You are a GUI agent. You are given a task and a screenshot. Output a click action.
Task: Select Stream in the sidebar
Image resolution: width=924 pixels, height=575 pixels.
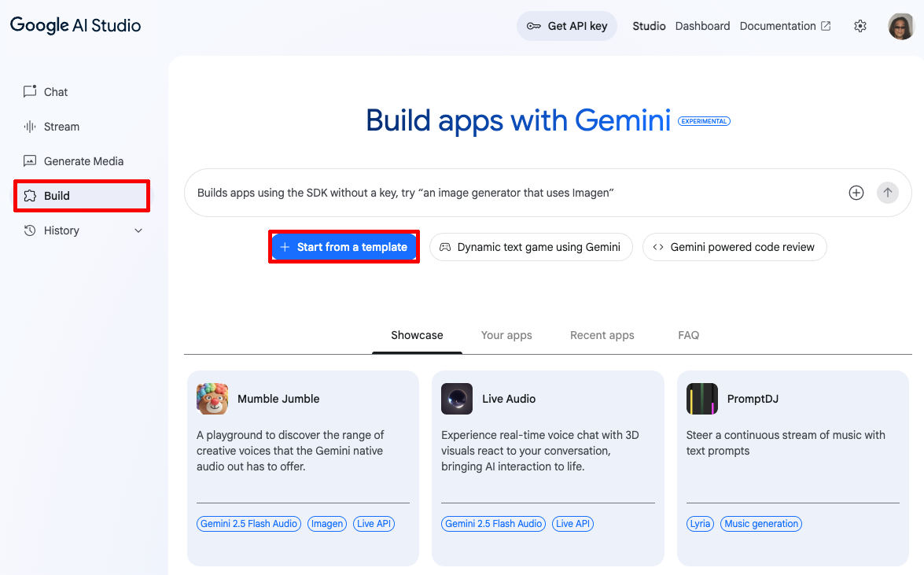61,127
